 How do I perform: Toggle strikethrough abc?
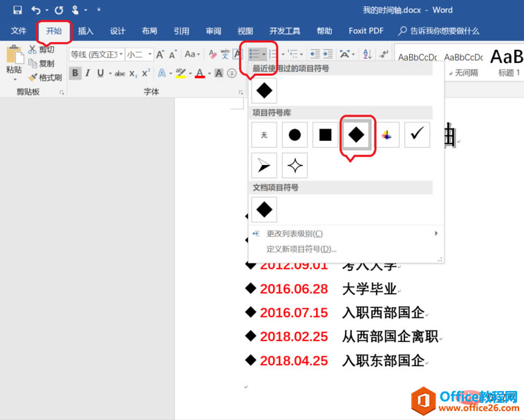point(120,73)
